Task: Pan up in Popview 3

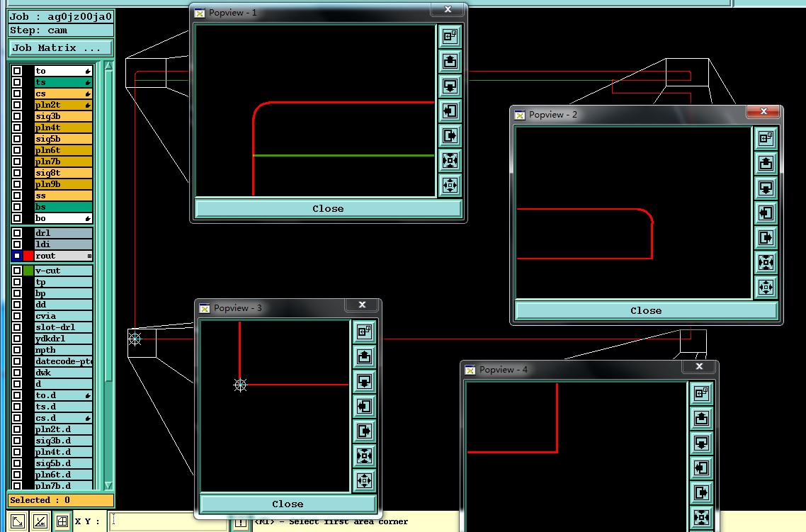Action: click(365, 357)
